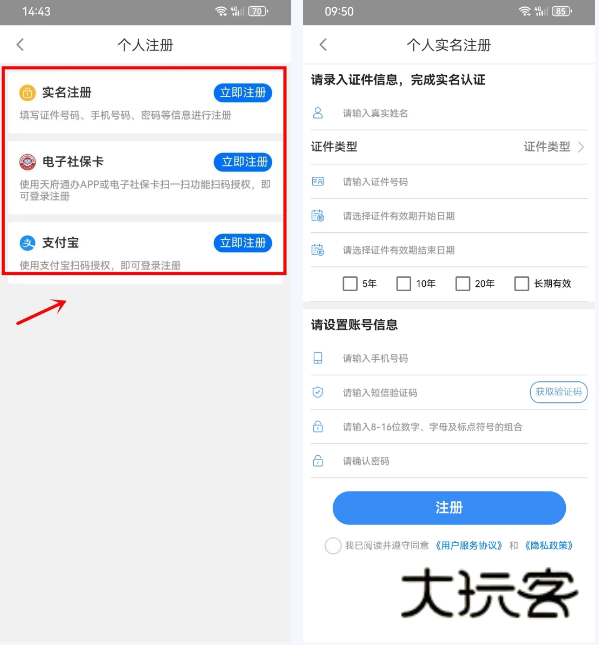Click 立即注册 for 支付宝
This screenshot has height=645, width=599.
pos(243,243)
